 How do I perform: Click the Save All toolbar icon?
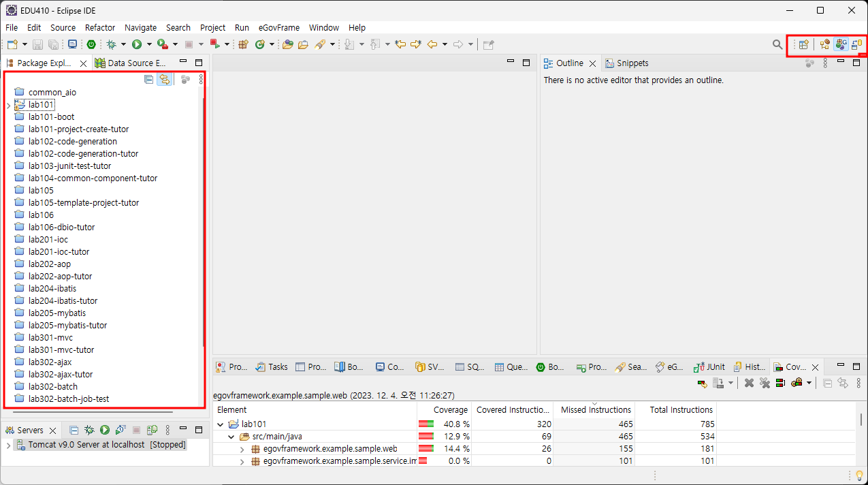click(x=52, y=44)
